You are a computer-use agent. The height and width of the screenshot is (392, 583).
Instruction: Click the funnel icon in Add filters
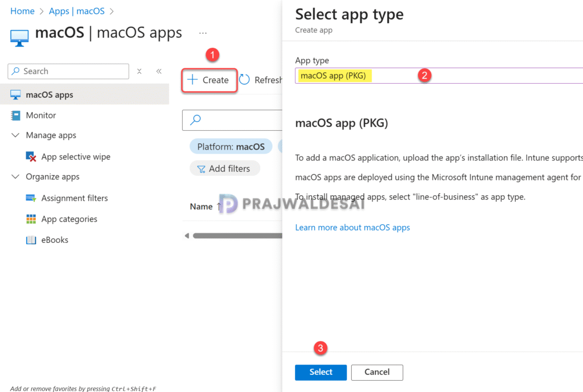tap(201, 169)
